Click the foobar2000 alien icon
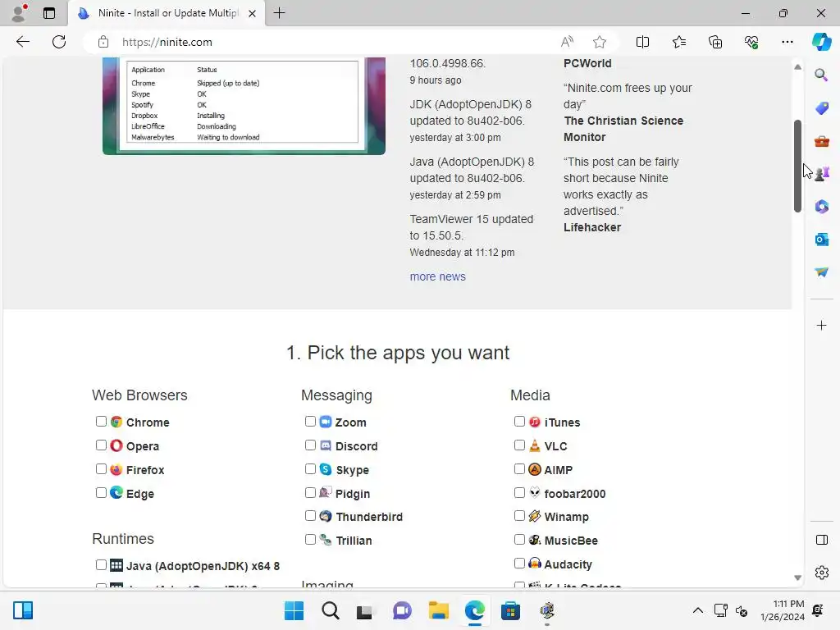This screenshot has width=840, height=630. click(535, 492)
